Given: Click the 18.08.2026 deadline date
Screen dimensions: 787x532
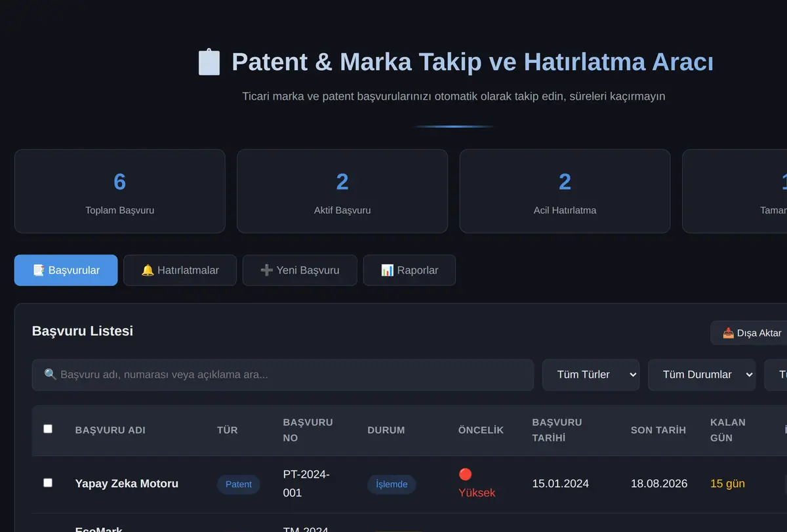Looking at the screenshot, I should (x=659, y=483).
